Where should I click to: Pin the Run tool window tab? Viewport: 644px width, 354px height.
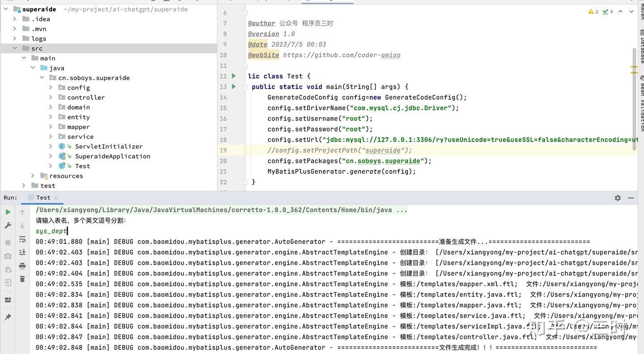click(8, 317)
